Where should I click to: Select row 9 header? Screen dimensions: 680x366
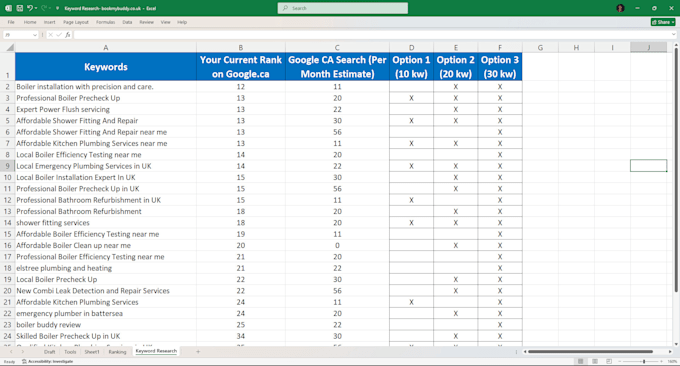tap(7, 166)
